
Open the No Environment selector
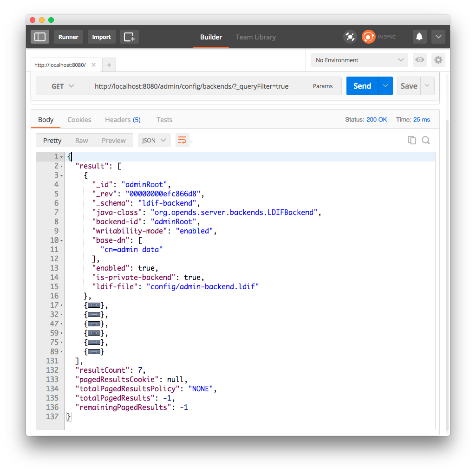coord(359,60)
